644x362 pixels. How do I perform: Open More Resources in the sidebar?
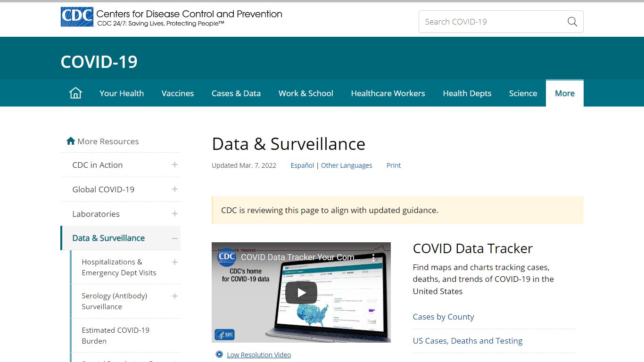pos(108,141)
